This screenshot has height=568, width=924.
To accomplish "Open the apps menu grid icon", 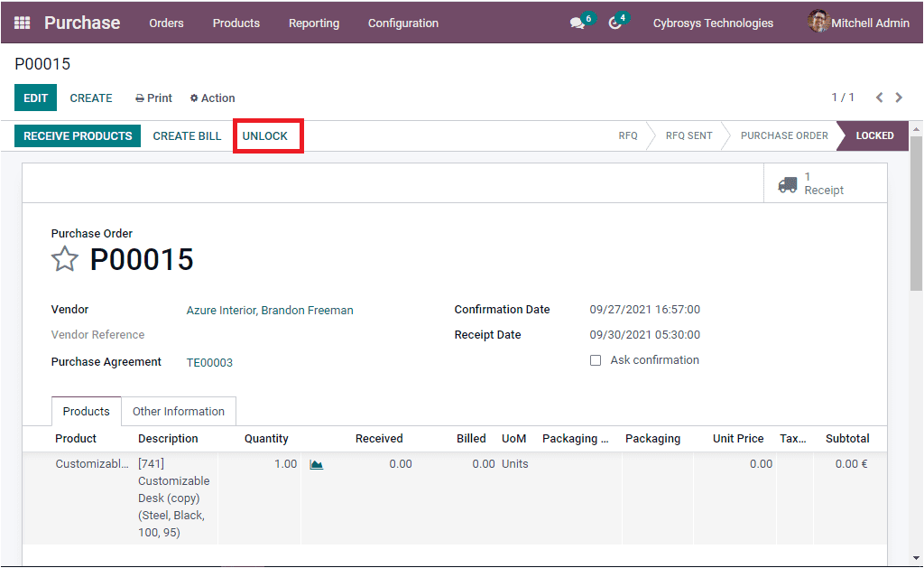I will pyautogui.click(x=21, y=22).
